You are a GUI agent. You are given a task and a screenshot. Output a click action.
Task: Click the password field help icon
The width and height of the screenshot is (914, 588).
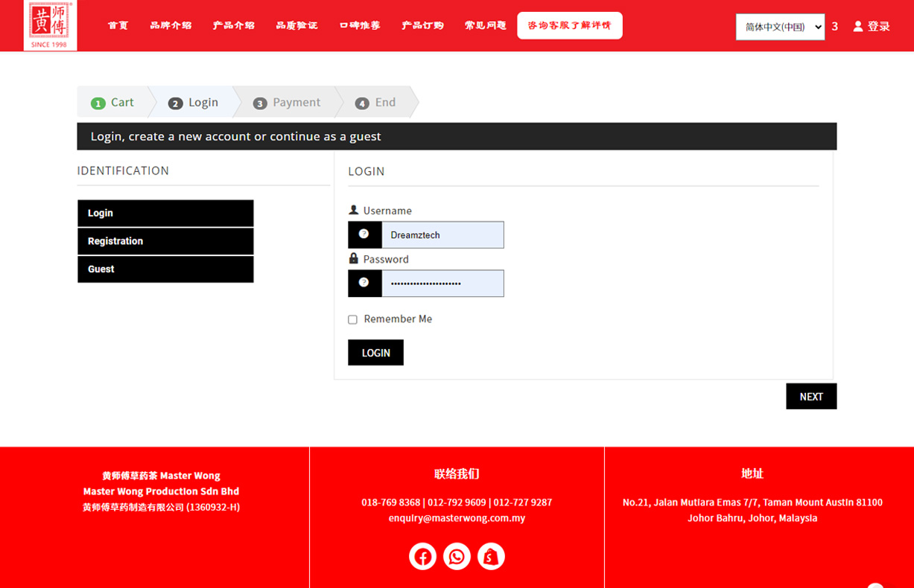(x=364, y=283)
